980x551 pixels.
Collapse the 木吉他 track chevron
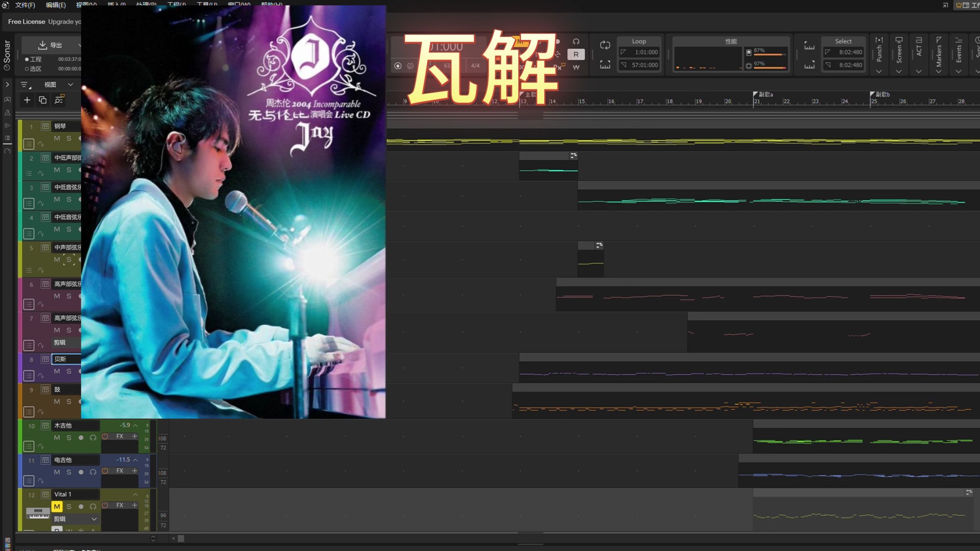pyautogui.click(x=135, y=425)
